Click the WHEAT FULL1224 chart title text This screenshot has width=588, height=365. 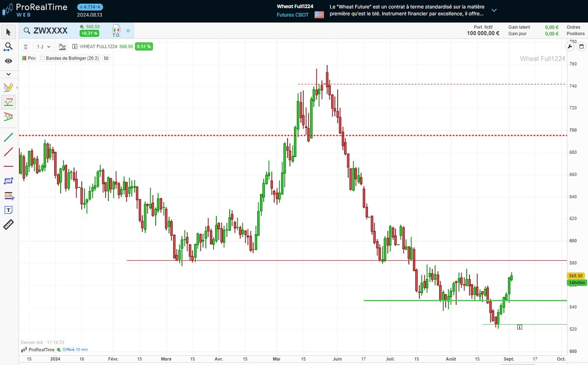[98, 46]
